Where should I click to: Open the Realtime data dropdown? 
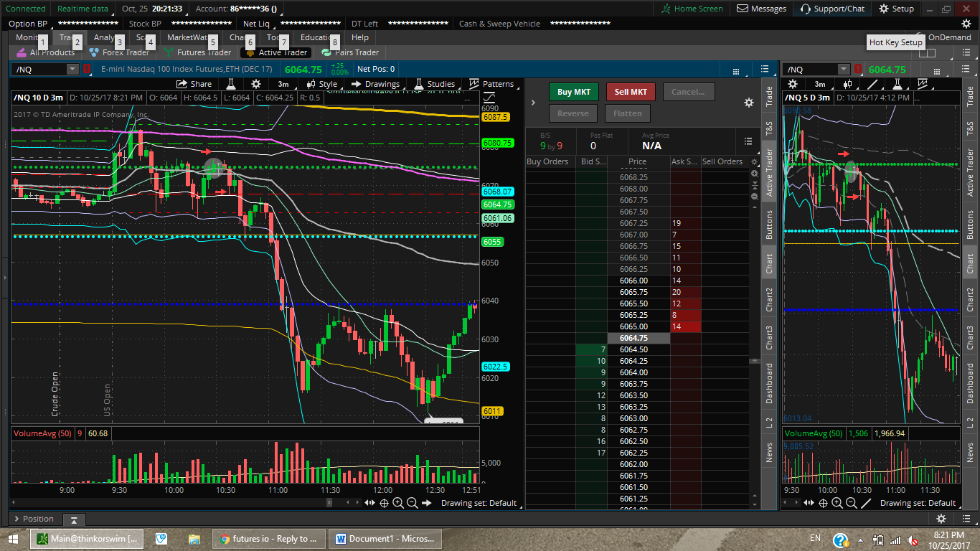[83, 9]
